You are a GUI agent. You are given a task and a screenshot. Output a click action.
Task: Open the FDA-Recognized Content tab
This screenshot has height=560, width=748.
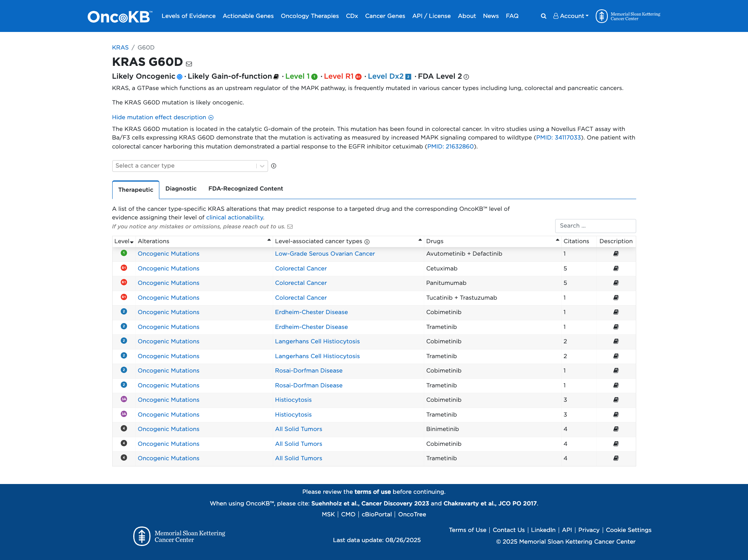click(x=245, y=189)
